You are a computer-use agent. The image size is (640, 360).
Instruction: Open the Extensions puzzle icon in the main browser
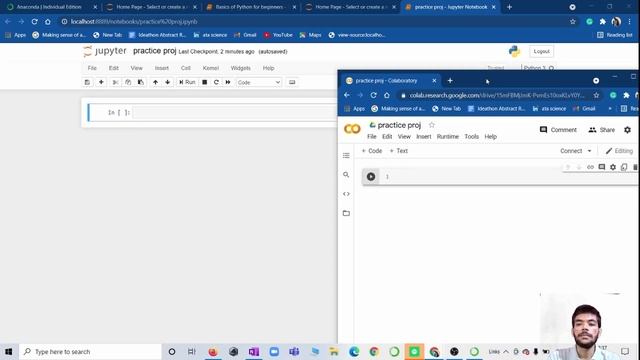click(602, 22)
